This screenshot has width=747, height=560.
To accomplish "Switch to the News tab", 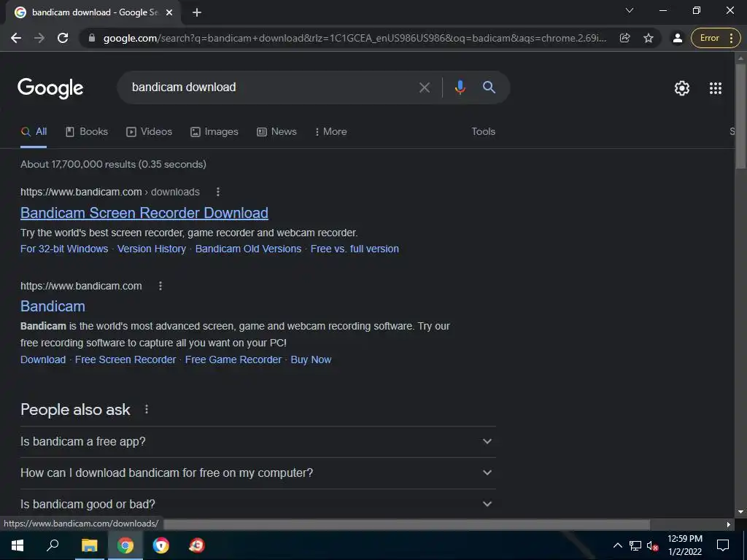I will tap(276, 132).
